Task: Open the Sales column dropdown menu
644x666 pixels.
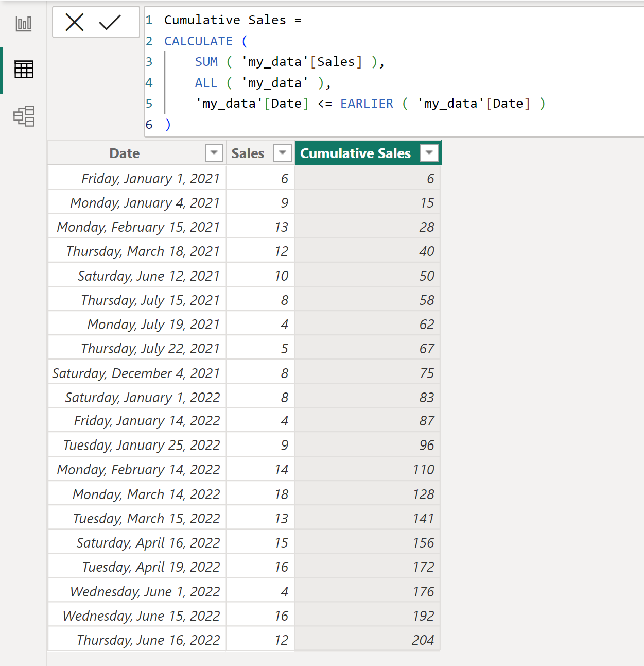Action: click(x=282, y=153)
